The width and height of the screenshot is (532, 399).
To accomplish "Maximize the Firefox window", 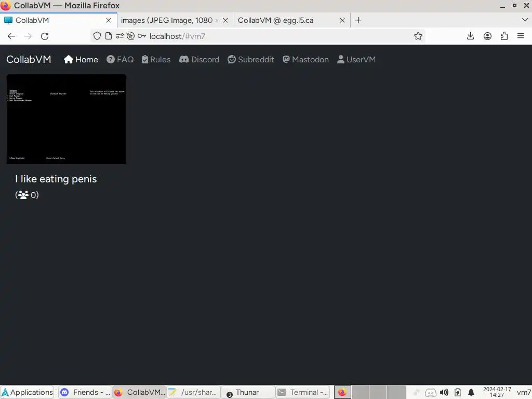I will 514,5.
